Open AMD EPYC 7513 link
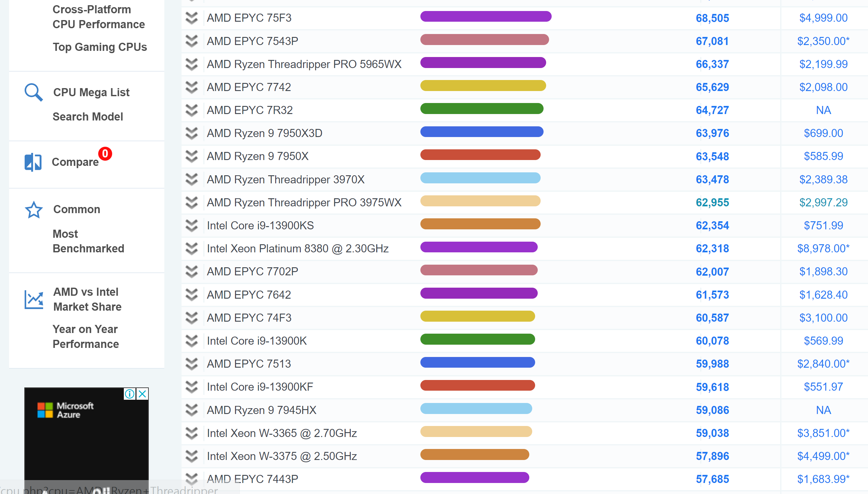This screenshot has height=494, width=868. coord(249,364)
